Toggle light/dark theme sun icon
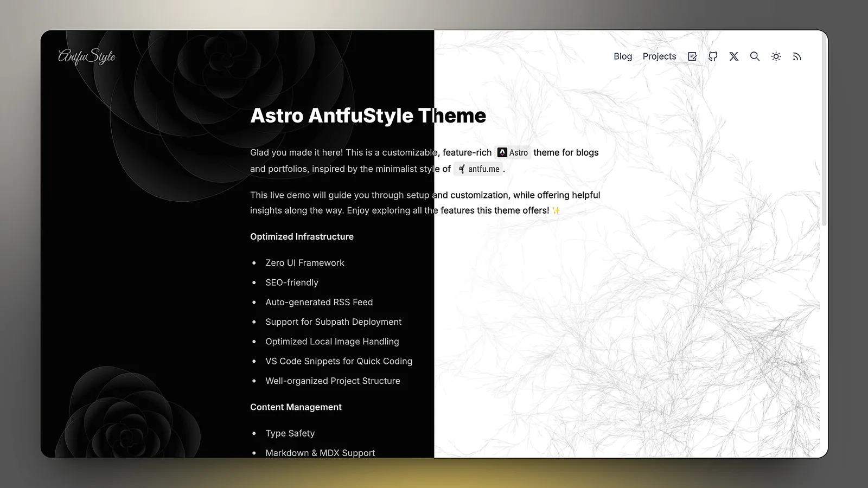The width and height of the screenshot is (868, 488). [x=776, y=56]
